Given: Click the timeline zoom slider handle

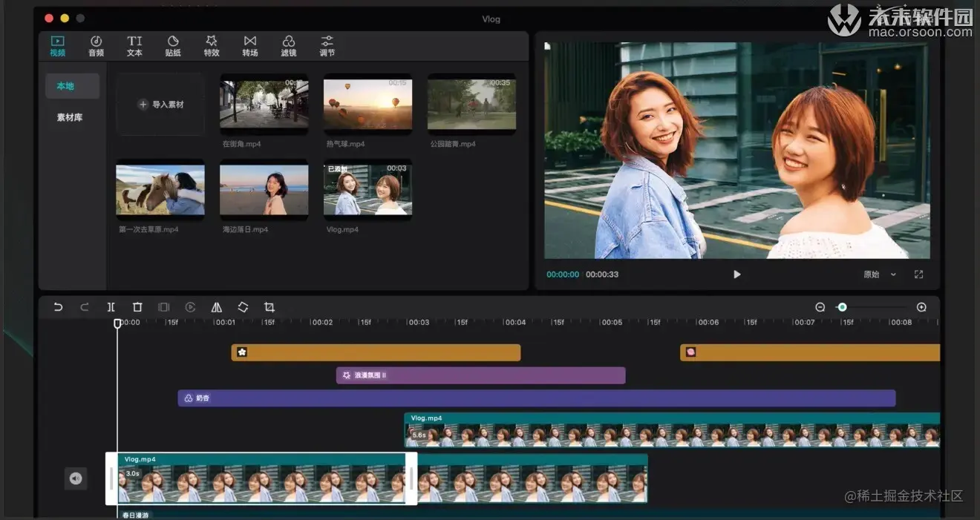Looking at the screenshot, I should pos(842,307).
